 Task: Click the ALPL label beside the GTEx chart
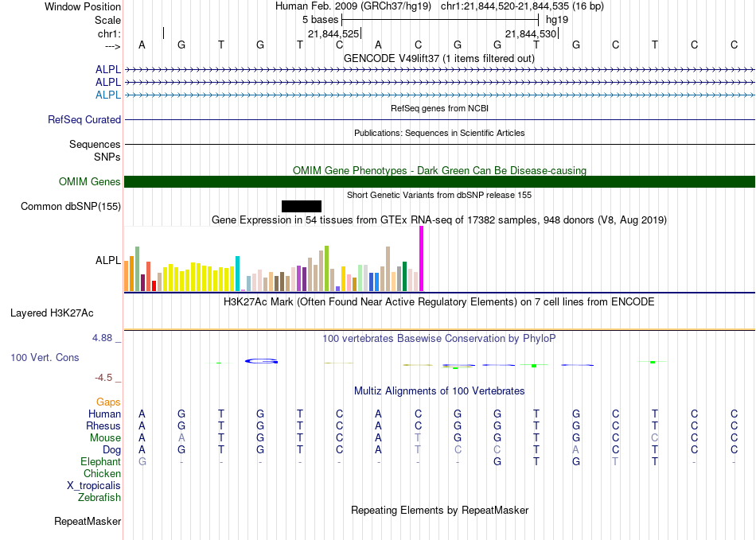(108, 260)
